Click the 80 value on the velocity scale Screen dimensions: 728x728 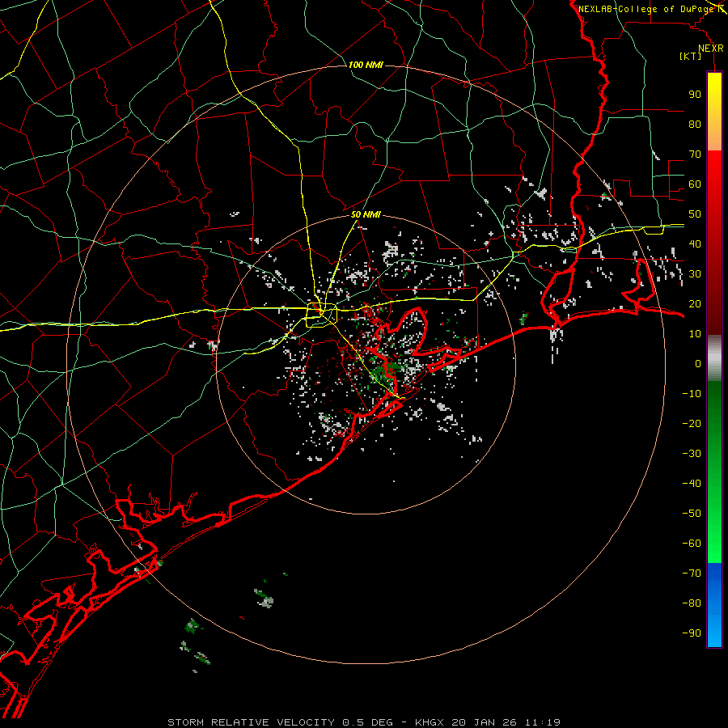[695, 125]
